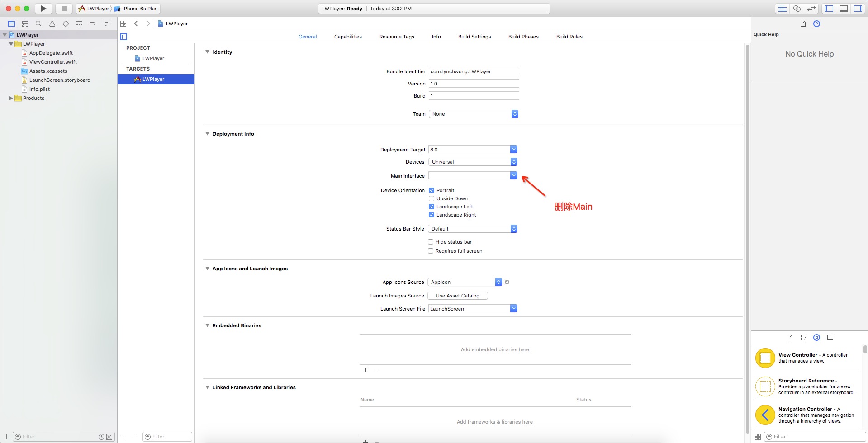Open the Test navigator diamond icon

click(66, 24)
